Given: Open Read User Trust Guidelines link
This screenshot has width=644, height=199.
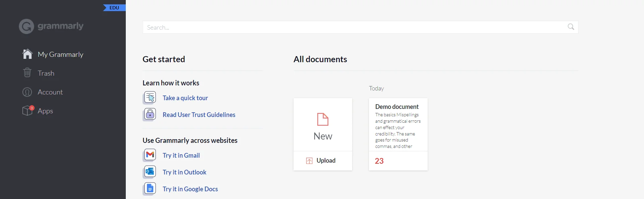Looking at the screenshot, I should tap(199, 115).
